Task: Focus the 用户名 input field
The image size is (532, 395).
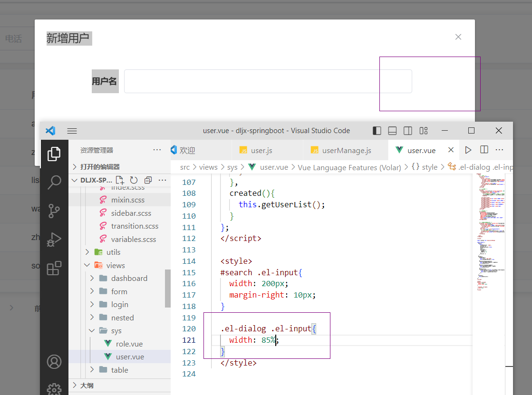Action: coord(268,81)
